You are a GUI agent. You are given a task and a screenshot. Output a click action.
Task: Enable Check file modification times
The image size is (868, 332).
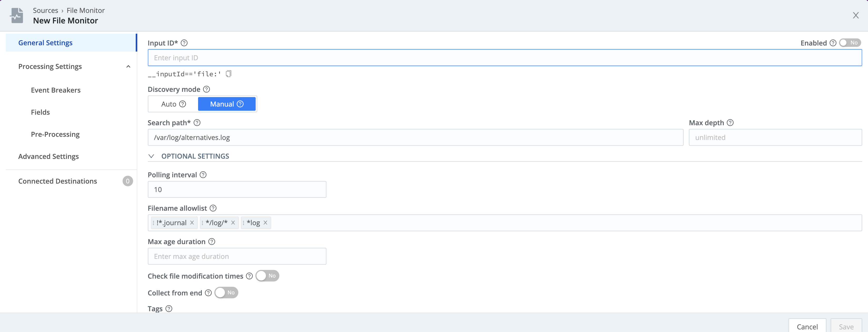coord(267,276)
